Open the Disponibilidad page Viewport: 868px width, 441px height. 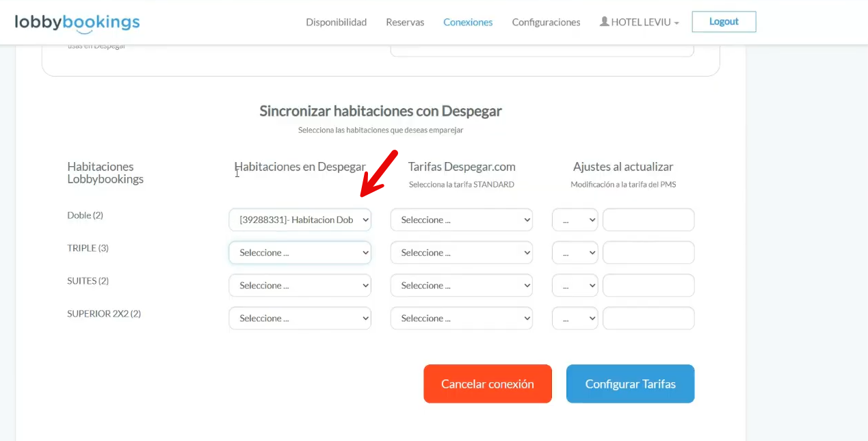tap(337, 23)
